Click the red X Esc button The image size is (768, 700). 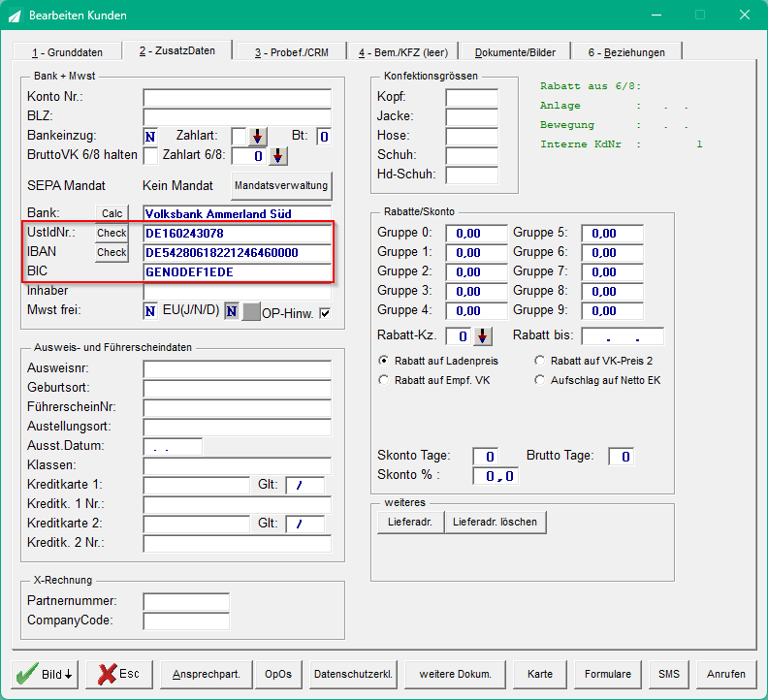(119, 674)
